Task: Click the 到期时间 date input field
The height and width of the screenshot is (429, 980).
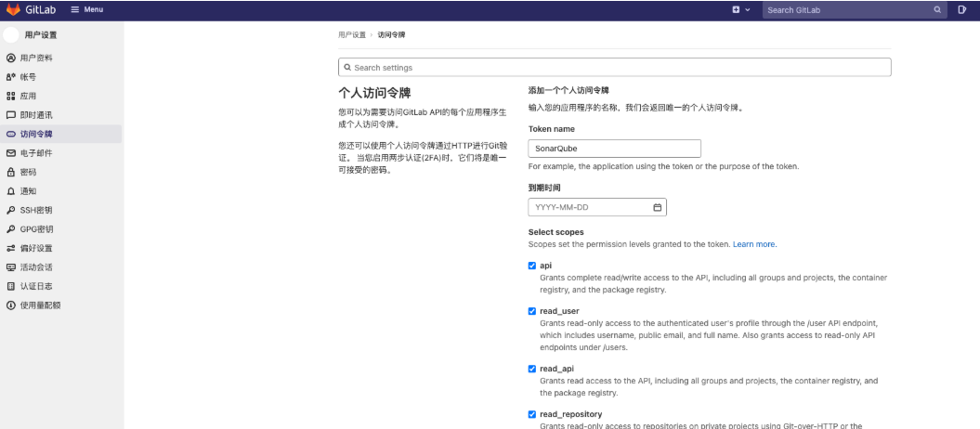Action: (597, 207)
